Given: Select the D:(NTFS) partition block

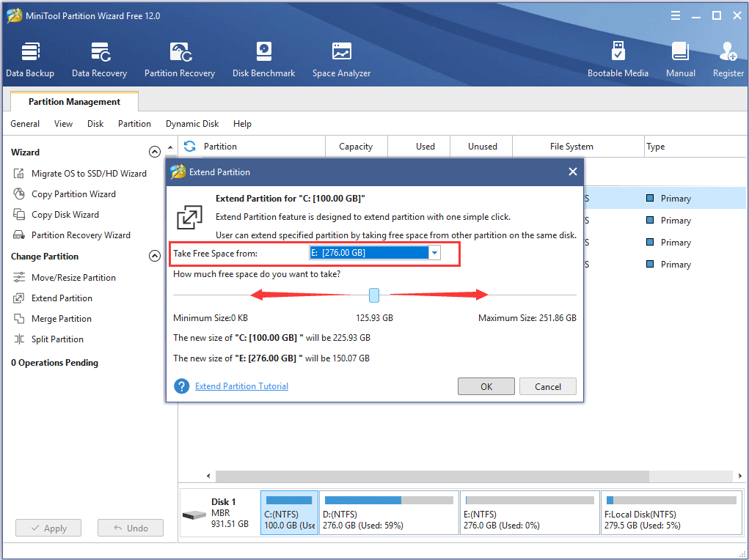Looking at the screenshot, I should [389, 513].
